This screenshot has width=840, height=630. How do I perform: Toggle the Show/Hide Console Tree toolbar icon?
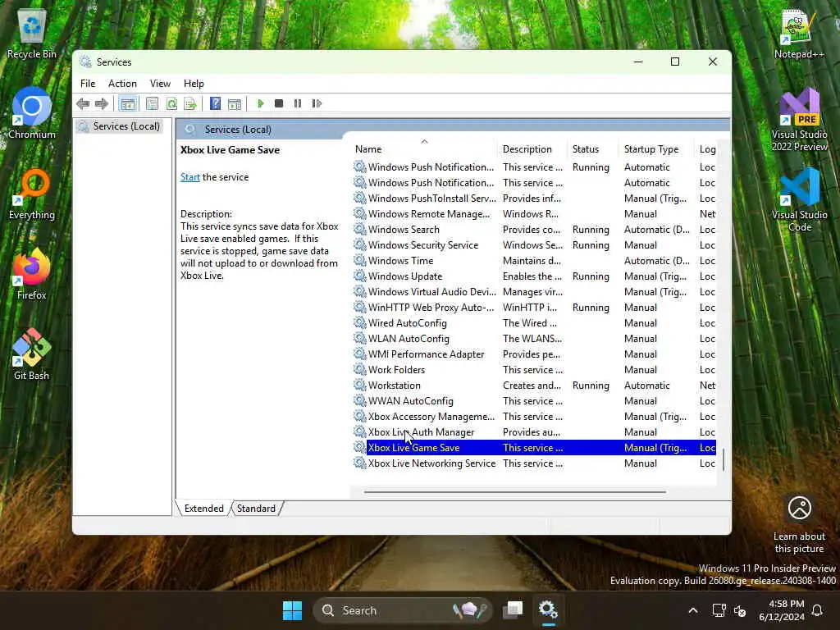127,103
